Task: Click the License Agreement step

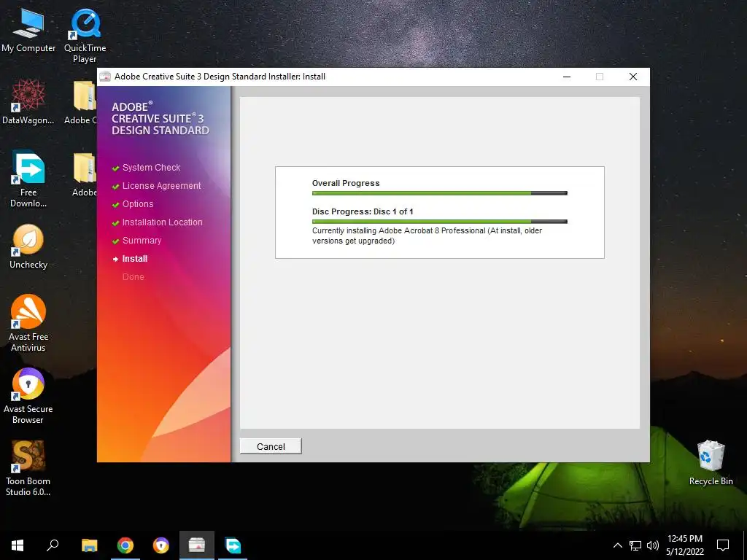Action: [161, 186]
